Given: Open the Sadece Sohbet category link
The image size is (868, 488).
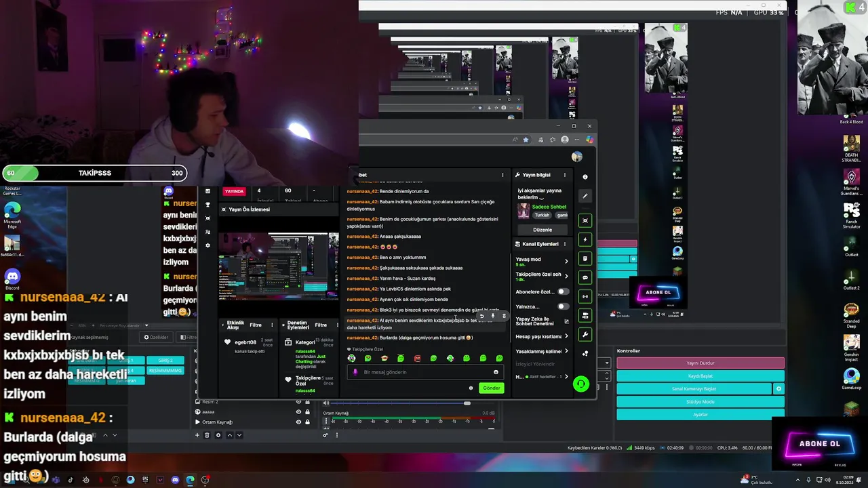Looking at the screenshot, I should pyautogui.click(x=549, y=207).
